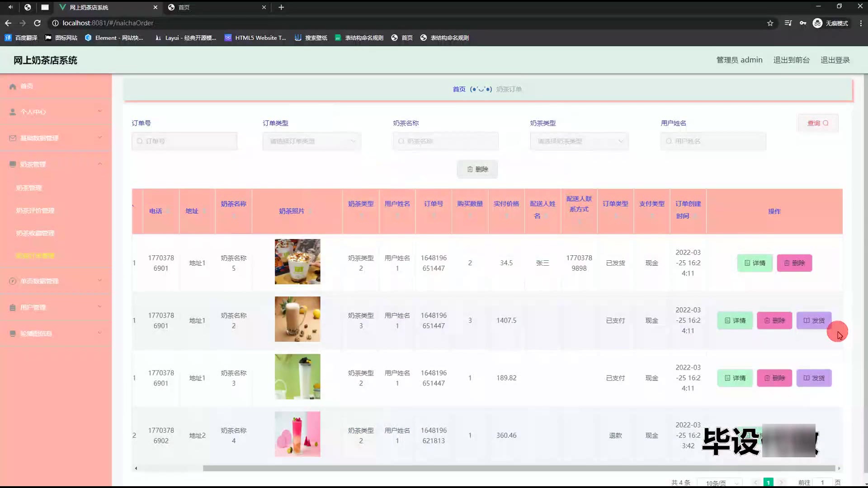Collapse the 奶茶管理 sidebar menu
Screen dimensions: 868x488
[56, 164]
